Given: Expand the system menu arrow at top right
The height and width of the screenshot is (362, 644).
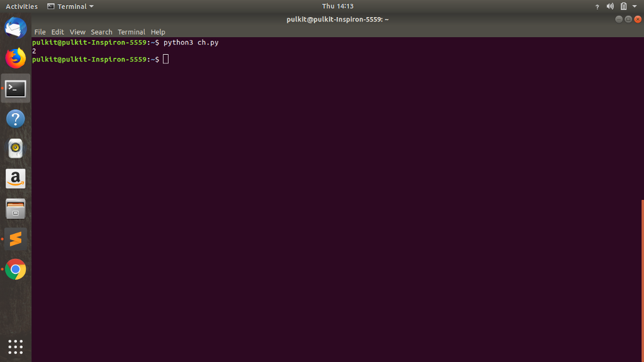Looking at the screenshot, I should [x=635, y=6].
